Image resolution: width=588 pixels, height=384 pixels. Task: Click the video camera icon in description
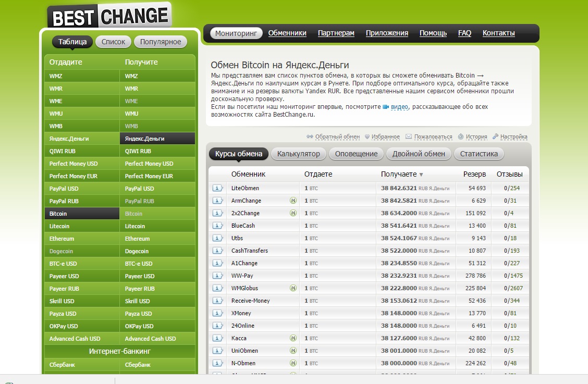pyautogui.click(x=386, y=107)
